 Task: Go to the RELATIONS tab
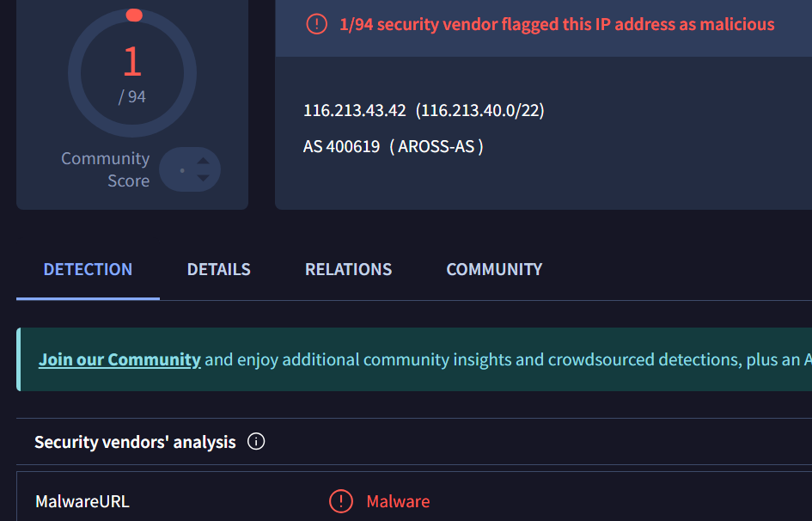tap(348, 269)
